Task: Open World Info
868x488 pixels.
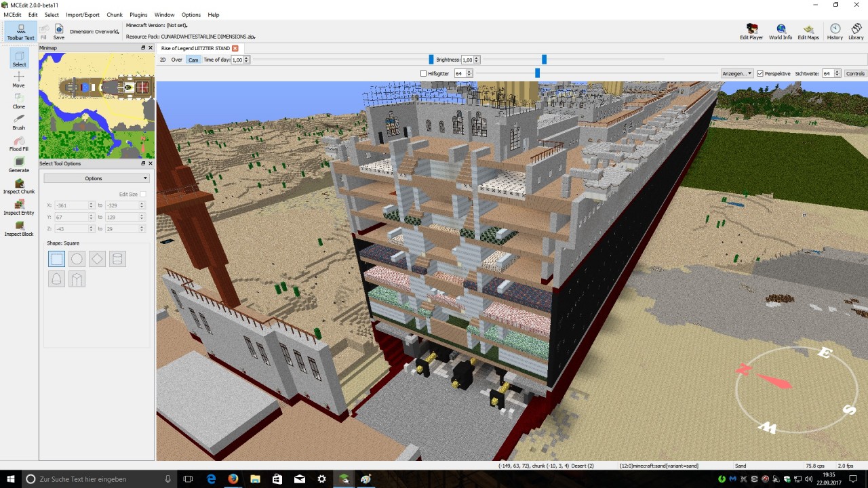Action: point(780,30)
